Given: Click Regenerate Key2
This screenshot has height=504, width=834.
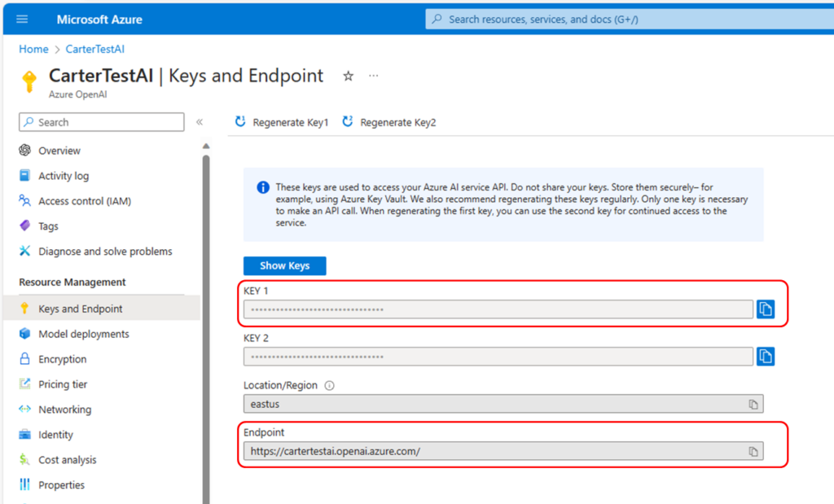Looking at the screenshot, I should pos(389,122).
